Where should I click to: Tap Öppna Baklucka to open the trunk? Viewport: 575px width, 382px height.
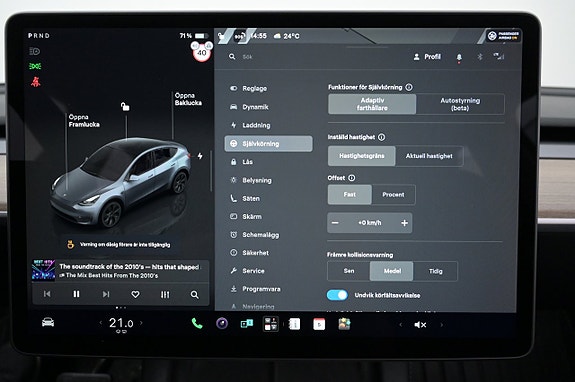(x=188, y=99)
